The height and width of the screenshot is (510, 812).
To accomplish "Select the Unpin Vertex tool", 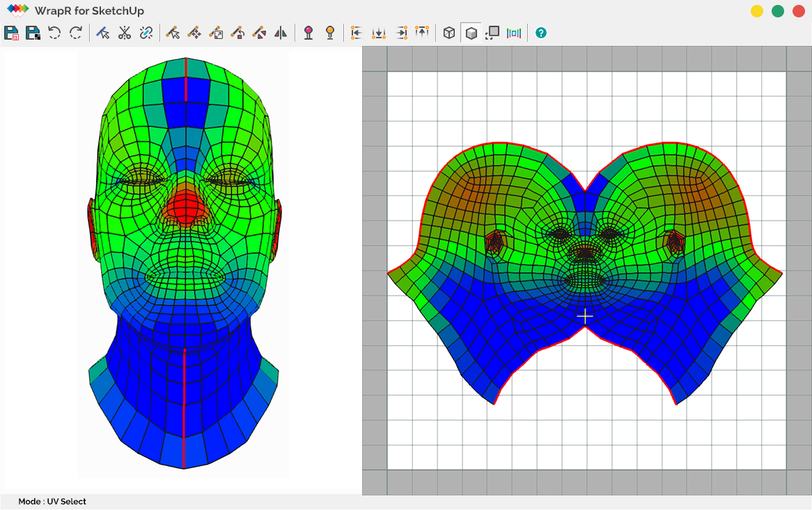I will tap(329, 33).
